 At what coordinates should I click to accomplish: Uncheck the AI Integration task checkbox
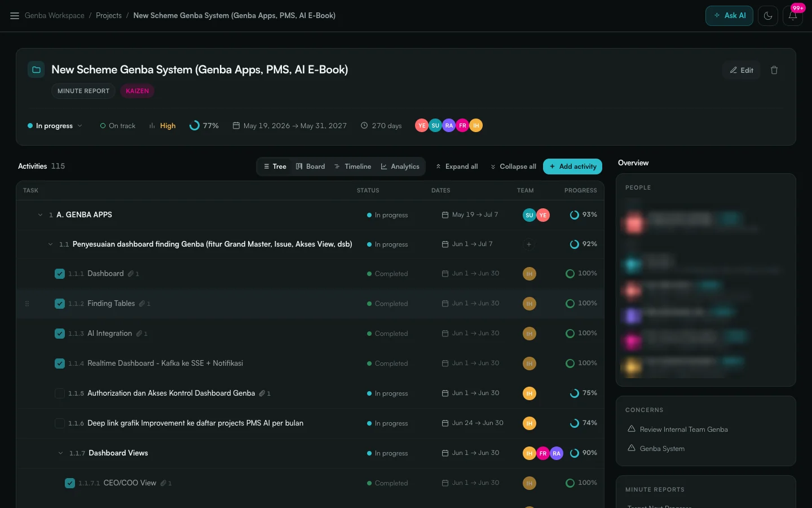click(60, 334)
